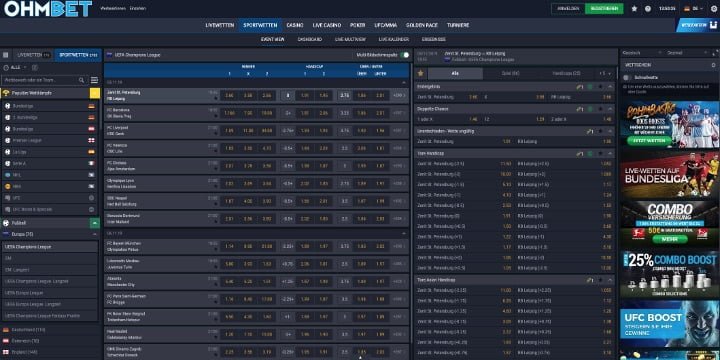Switch to the LIVE KALENDER sub tab

pyautogui.click(x=394, y=39)
